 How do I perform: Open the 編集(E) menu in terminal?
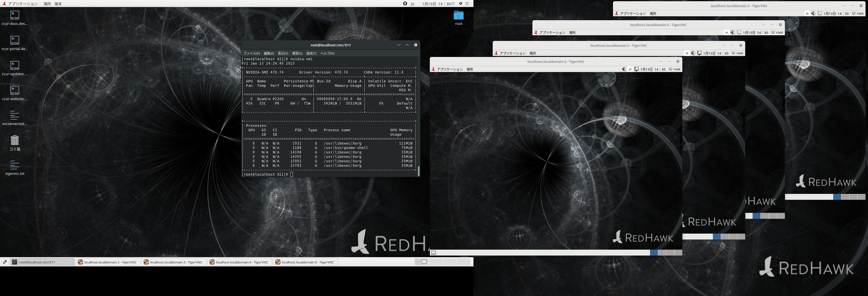tap(269, 53)
